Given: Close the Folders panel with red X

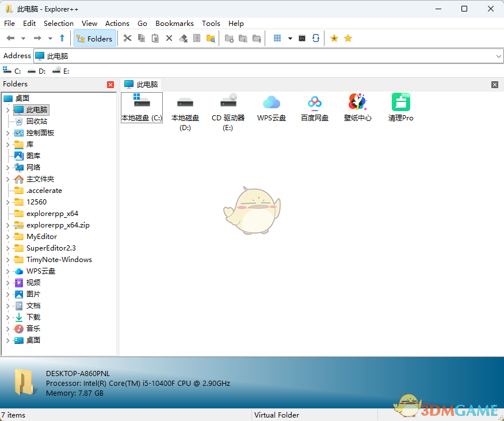Looking at the screenshot, I should (x=110, y=84).
